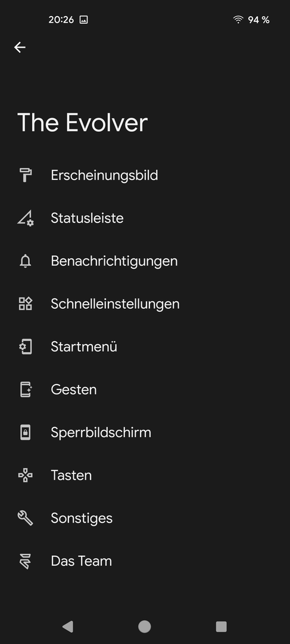Select Benachrichtigungen from the list

[x=145, y=261]
